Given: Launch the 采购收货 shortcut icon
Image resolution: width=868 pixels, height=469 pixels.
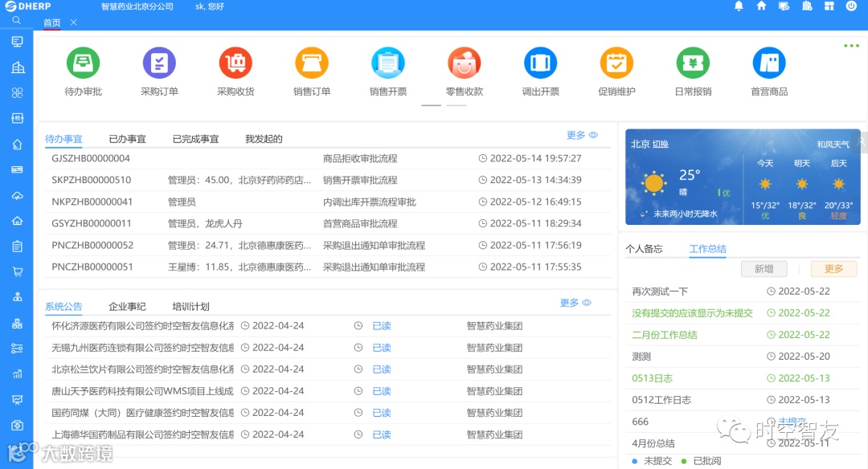Looking at the screenshot, I should [x=235, y=63].
